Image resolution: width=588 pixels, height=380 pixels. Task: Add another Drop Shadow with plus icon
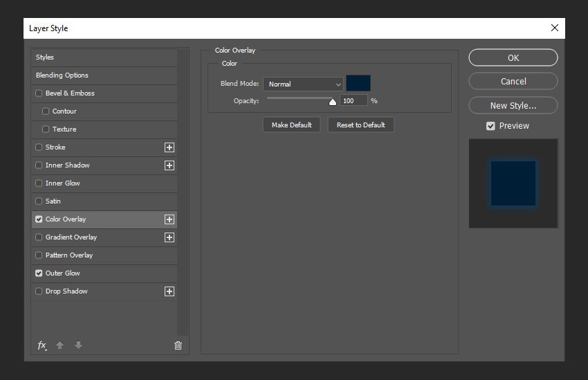tap(169, 291)
